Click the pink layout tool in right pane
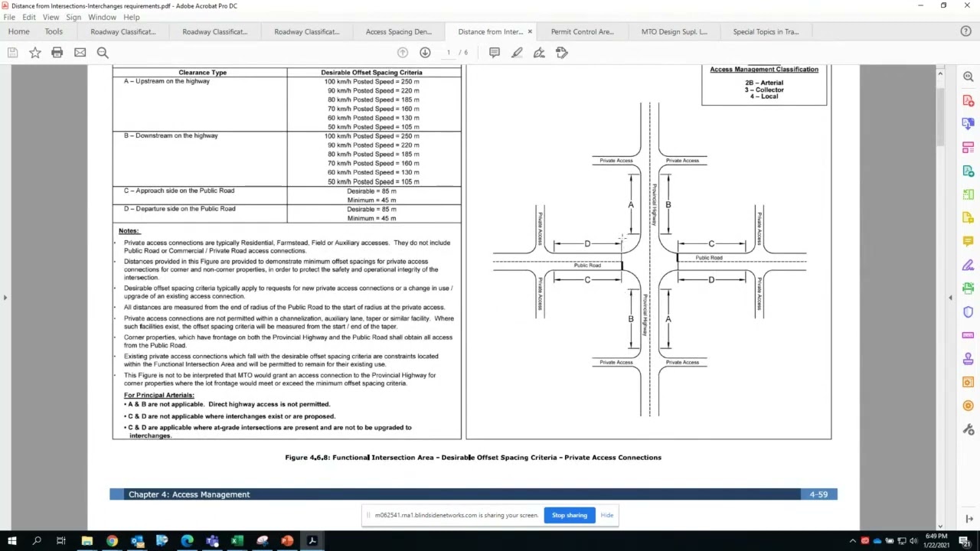This screenshot has height=551, width=980. coord(969,147)
